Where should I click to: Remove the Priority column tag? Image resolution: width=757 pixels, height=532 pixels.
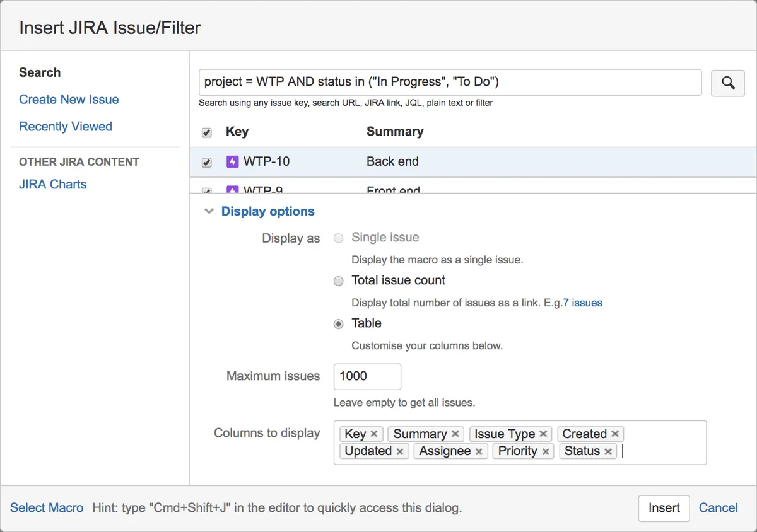click(546, 451)
